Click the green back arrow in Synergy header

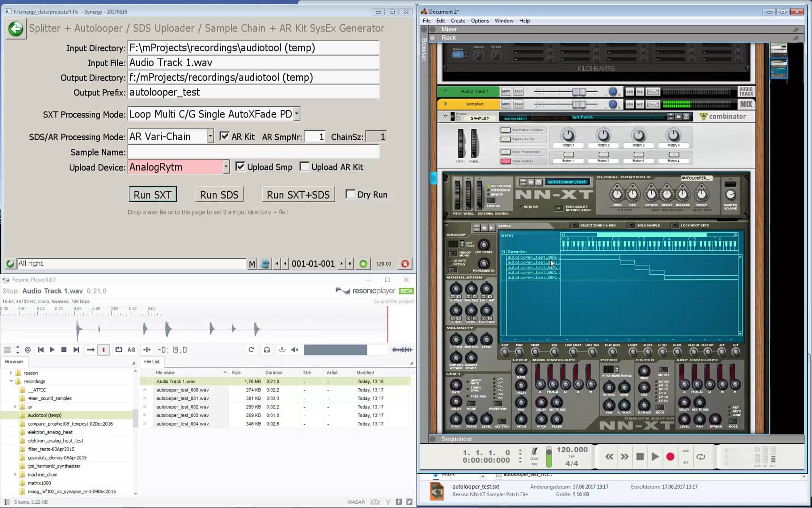coord(16,29)
